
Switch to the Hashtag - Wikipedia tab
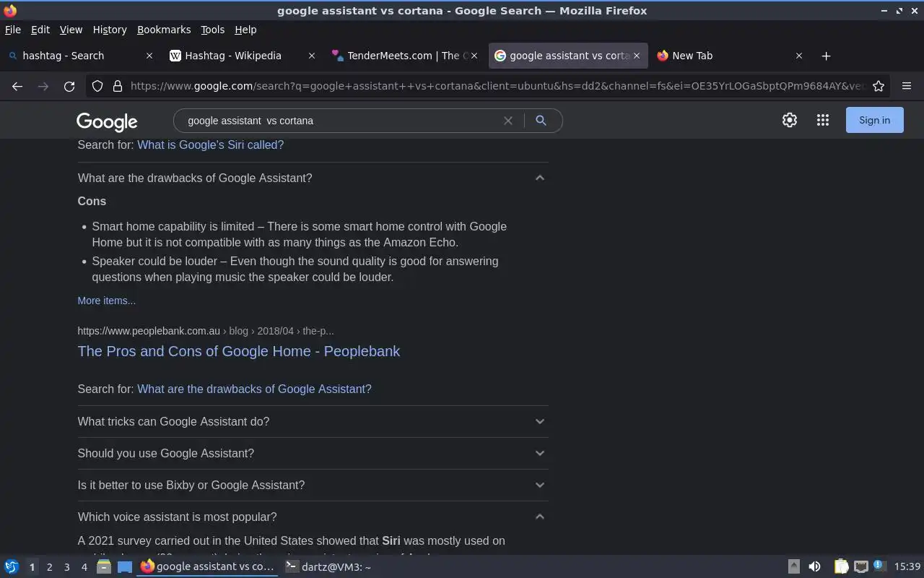click(242, 56)
